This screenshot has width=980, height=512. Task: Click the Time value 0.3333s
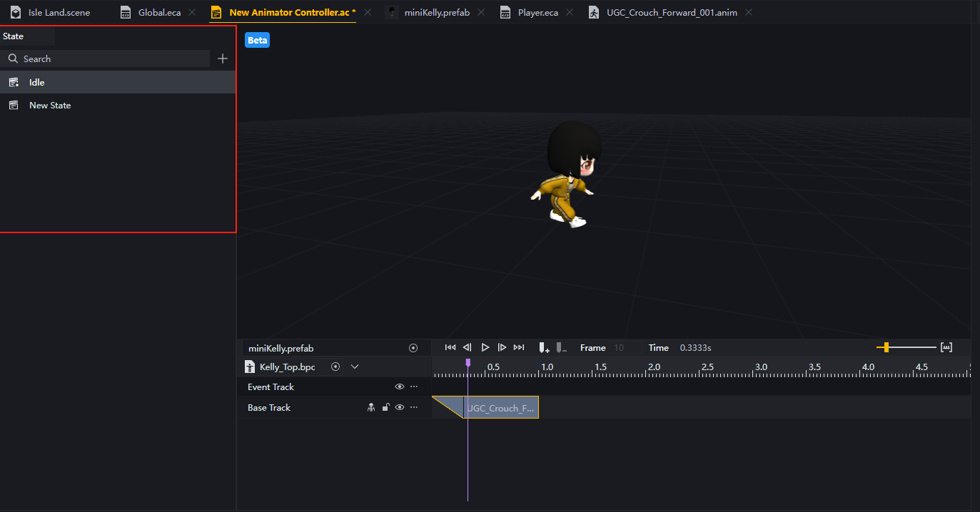pyautogui.click(x=695, y=348)
